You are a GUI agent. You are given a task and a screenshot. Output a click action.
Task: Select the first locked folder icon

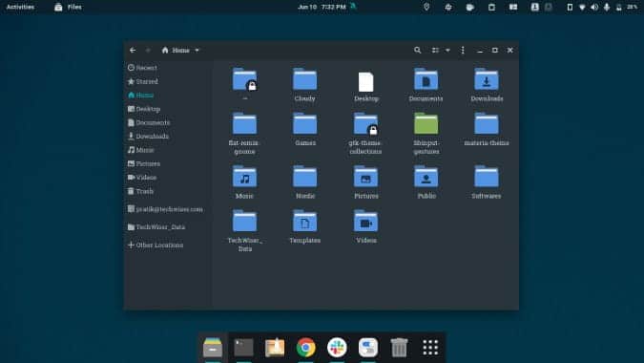[245, 79]
